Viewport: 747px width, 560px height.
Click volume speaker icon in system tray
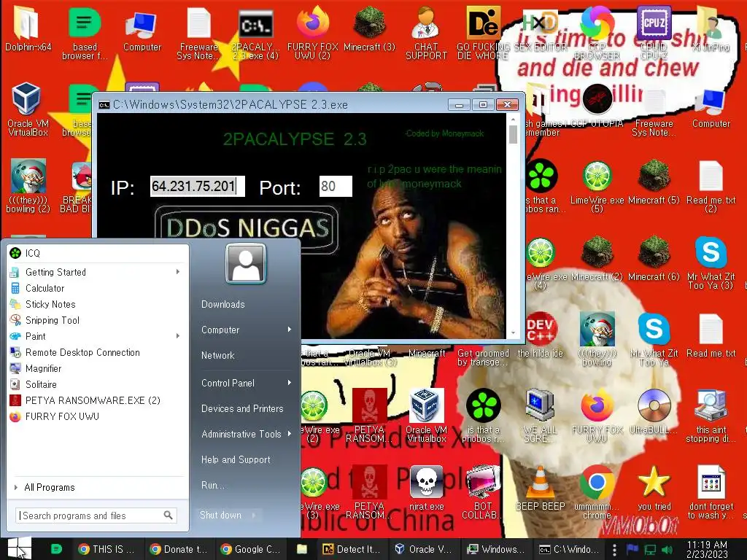[x=667, y=549]
